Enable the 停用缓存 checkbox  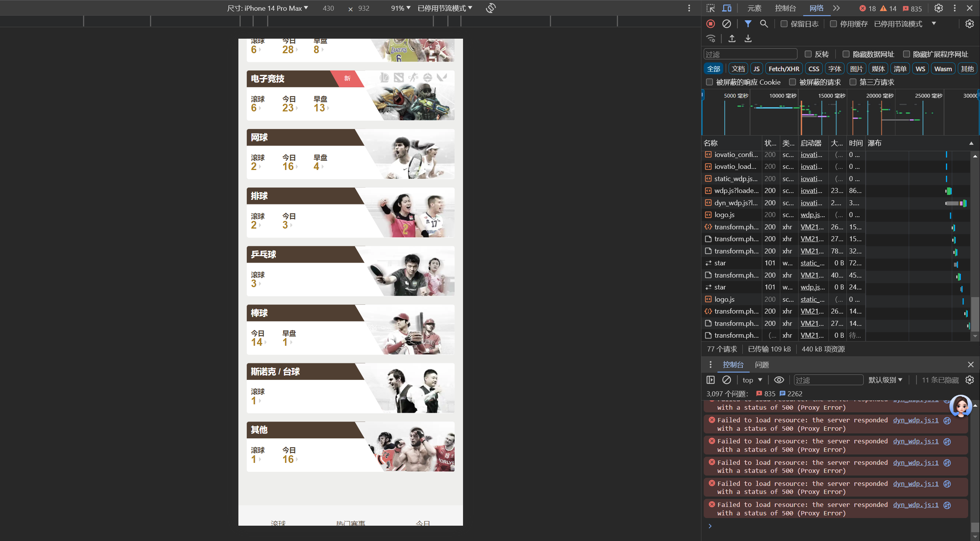pyautogui.click(x=833, y=24)
